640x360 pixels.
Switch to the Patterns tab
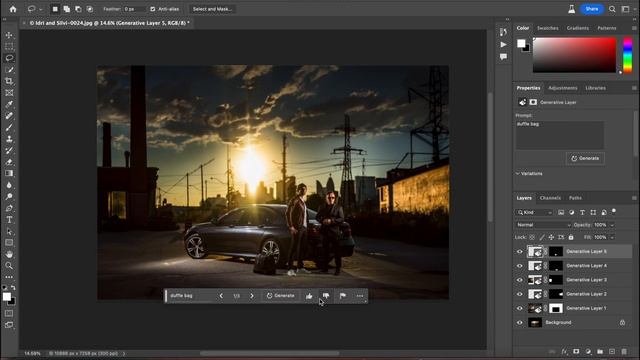click(607, 28)
